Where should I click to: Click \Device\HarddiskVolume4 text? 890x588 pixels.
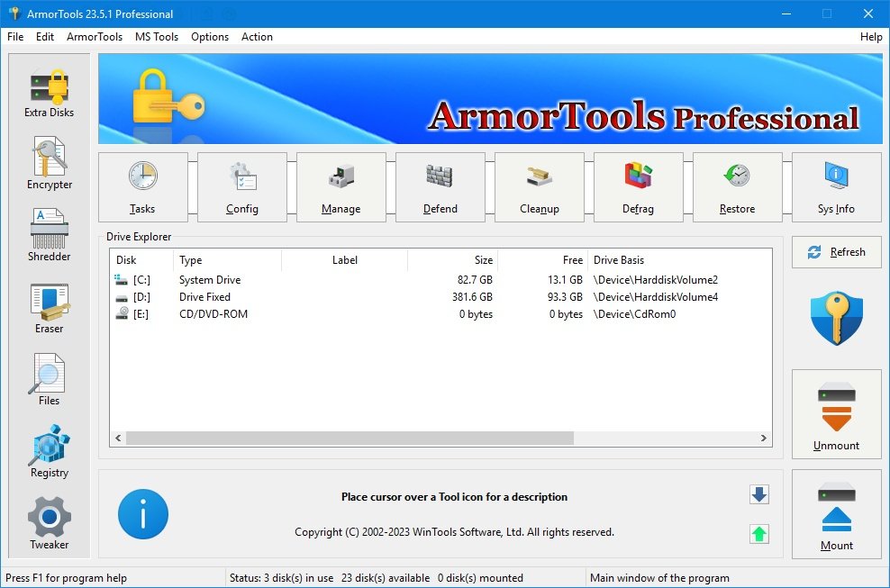[x=656, y=297]
